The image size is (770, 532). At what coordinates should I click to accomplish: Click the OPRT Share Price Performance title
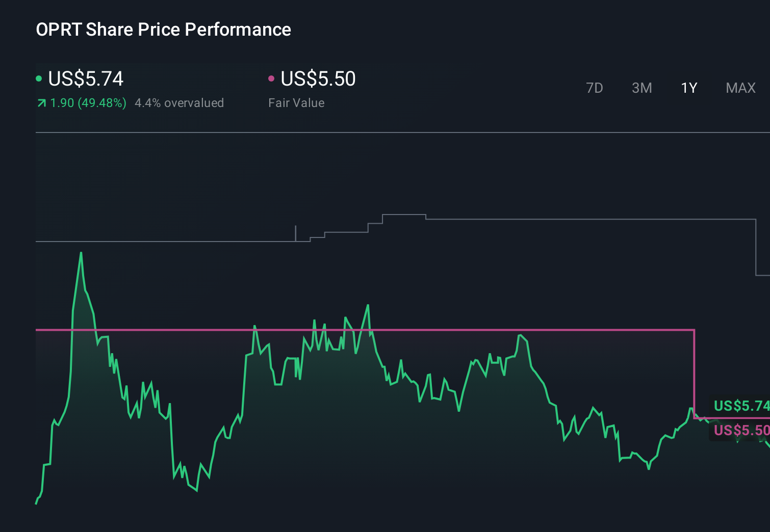[163, 30]
